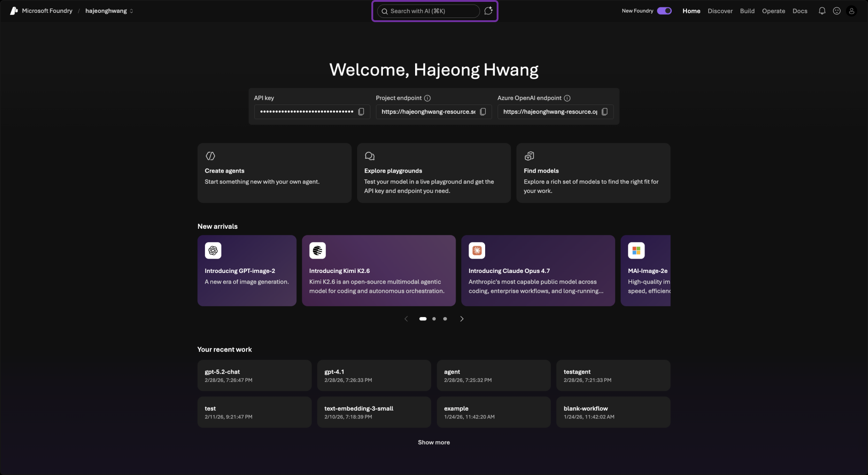Click the feedback smiley icon
Screen dimensions: 868x475
point(837,11)
